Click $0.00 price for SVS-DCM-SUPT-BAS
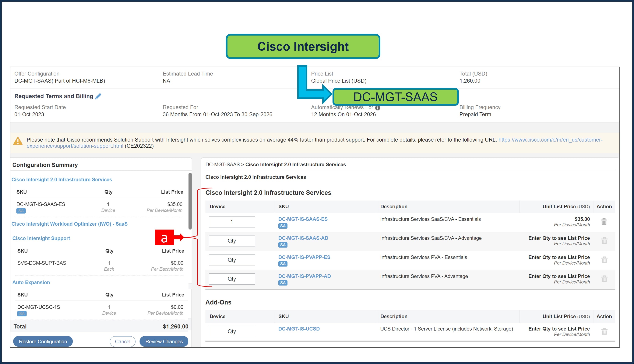 [177, 263]
